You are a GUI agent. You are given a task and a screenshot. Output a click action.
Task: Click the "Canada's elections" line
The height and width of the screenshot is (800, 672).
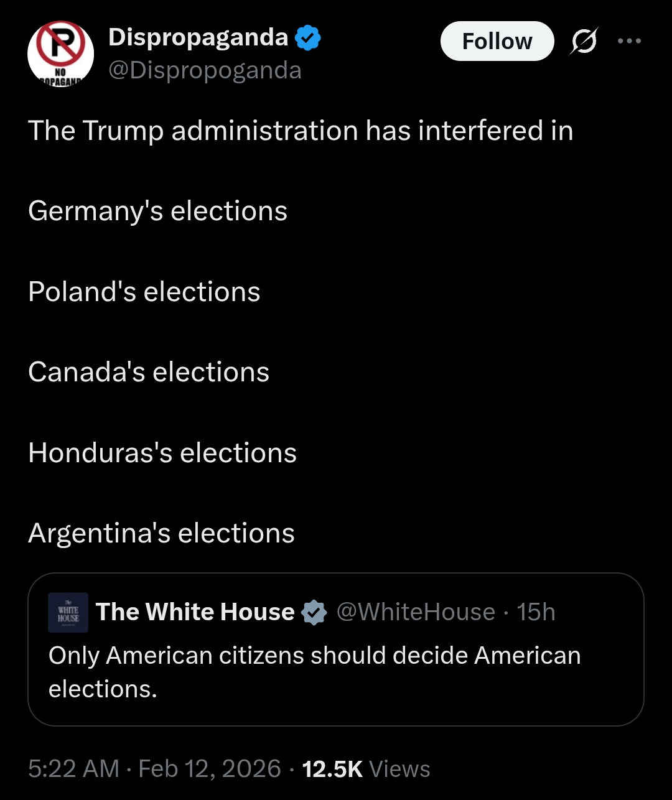(149, 372)
